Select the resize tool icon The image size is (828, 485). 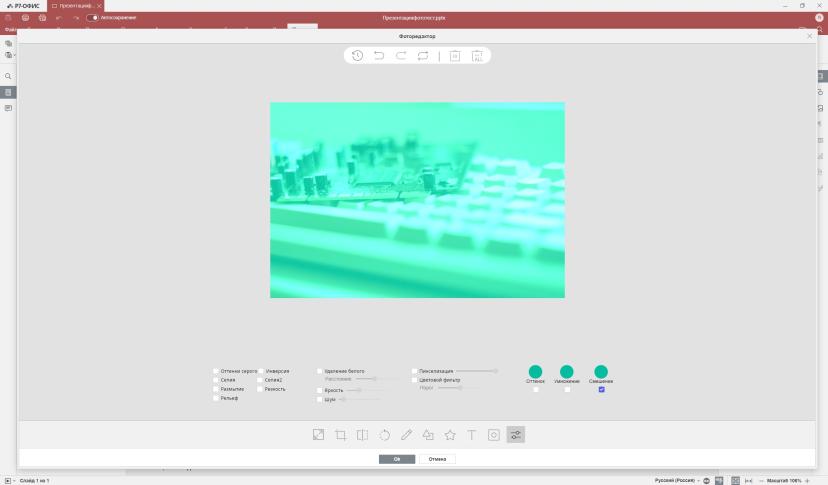click(x=318, y=435)
